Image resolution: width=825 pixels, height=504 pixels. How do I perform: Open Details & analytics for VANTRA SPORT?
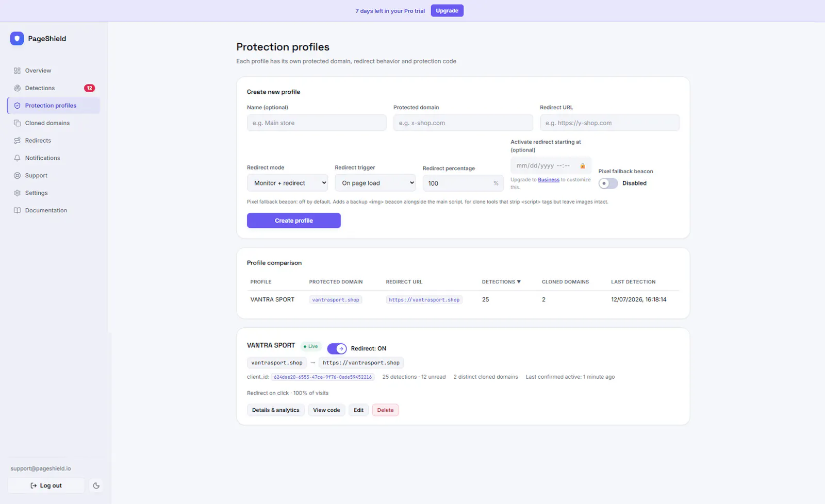click(x=276, y=410)
